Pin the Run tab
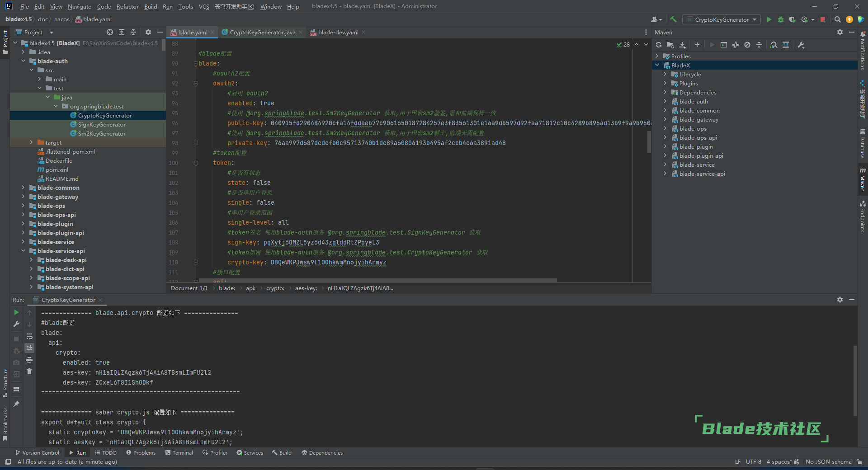 point(16,404)
